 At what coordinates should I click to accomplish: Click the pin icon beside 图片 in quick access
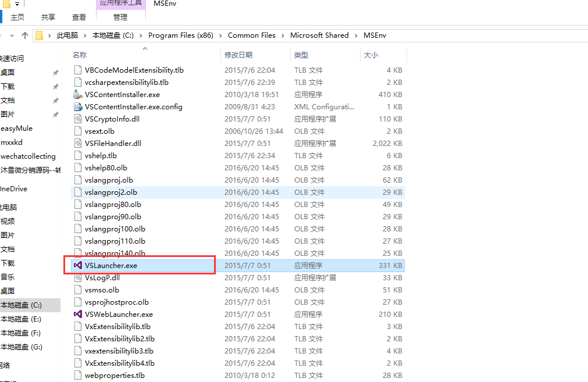(x=55, y=115)
